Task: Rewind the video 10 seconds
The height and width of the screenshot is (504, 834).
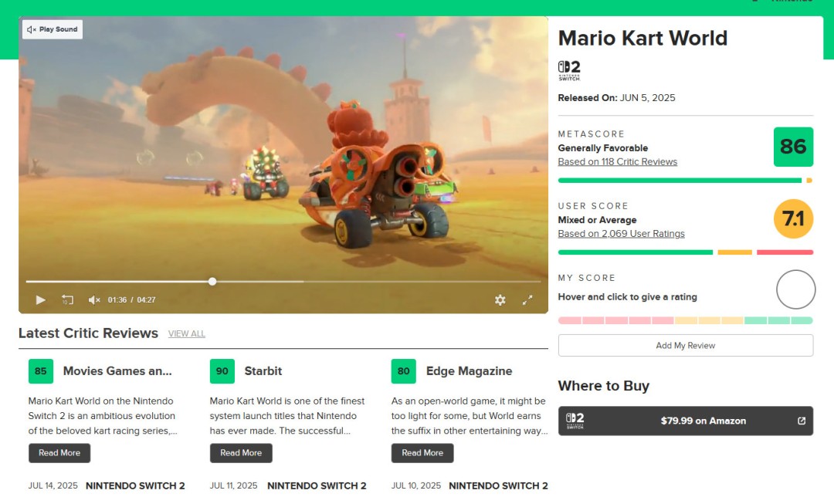Action: [x=67, y=299]
